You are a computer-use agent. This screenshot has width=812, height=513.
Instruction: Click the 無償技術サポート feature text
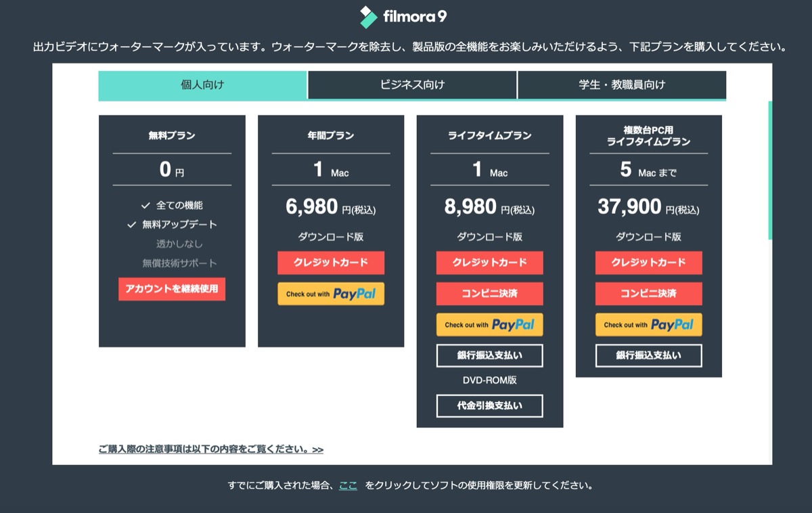(179, 263)
